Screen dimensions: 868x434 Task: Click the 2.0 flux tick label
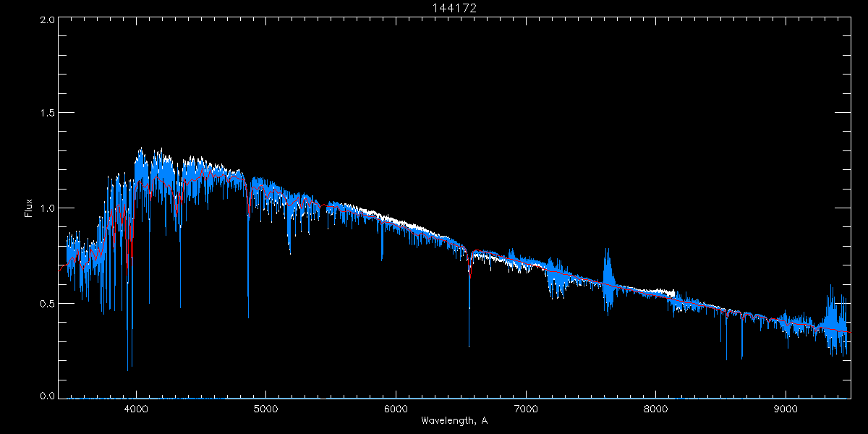pos(47,20)
